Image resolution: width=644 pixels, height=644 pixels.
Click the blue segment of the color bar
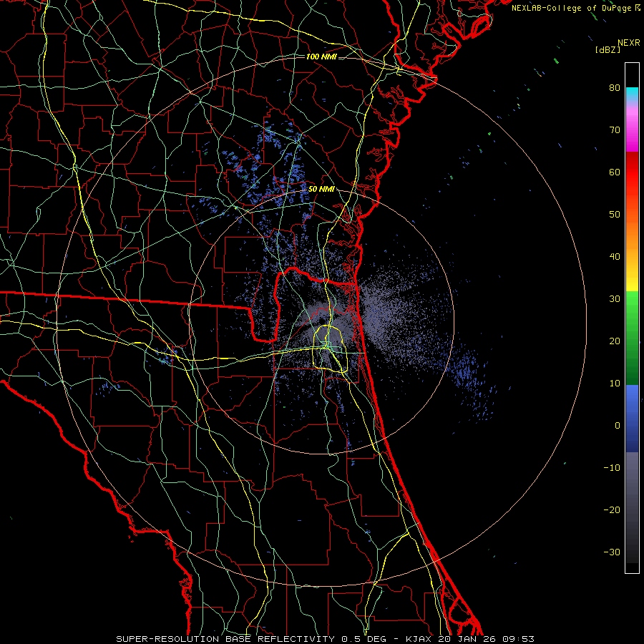coord(632,418)
